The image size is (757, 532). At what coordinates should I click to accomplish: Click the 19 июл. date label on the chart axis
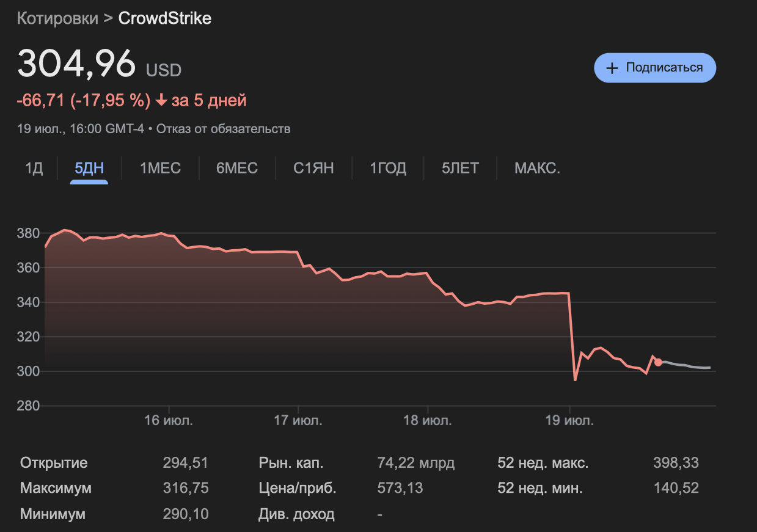[x=569, y=421]
